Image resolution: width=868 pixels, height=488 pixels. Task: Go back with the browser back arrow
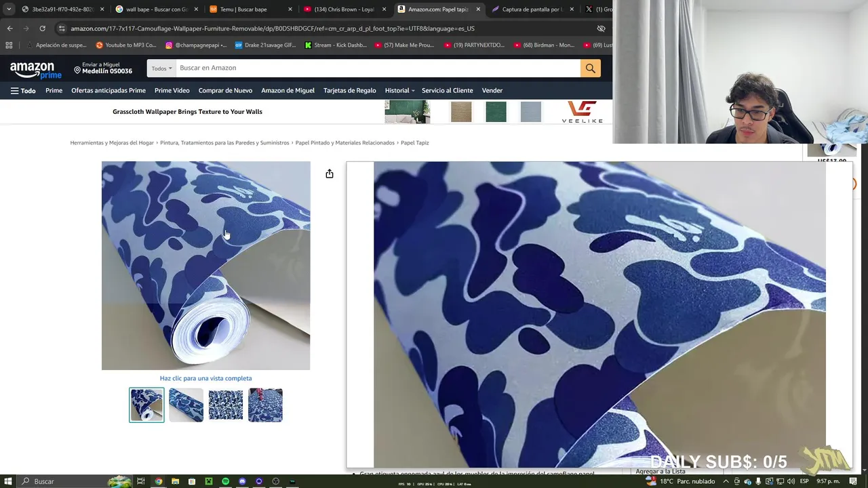tap(9, 28)
